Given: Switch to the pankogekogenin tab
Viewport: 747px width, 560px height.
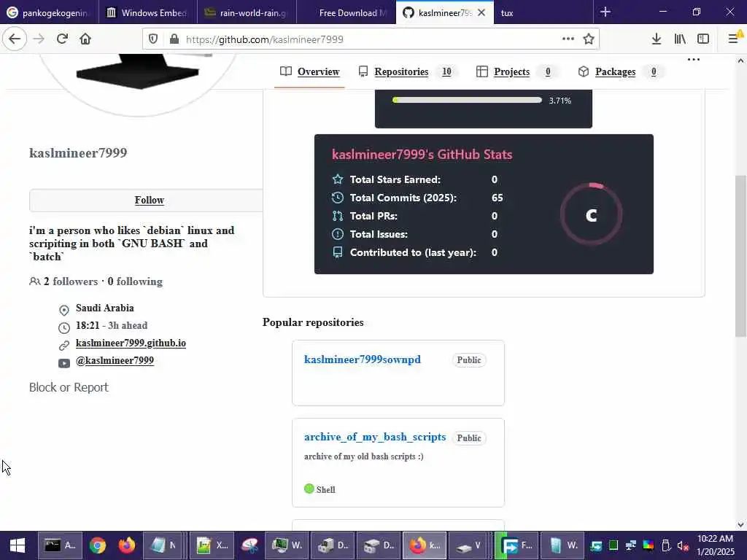Looking at the screenshot, I should [x=50, y=12].
